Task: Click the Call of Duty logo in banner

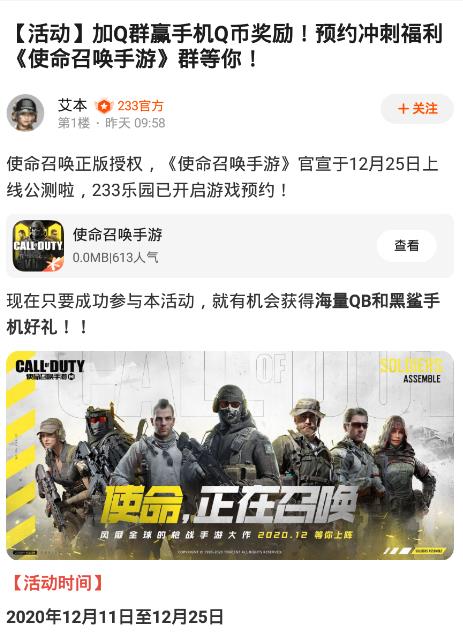Action: [x=50, y=369]
